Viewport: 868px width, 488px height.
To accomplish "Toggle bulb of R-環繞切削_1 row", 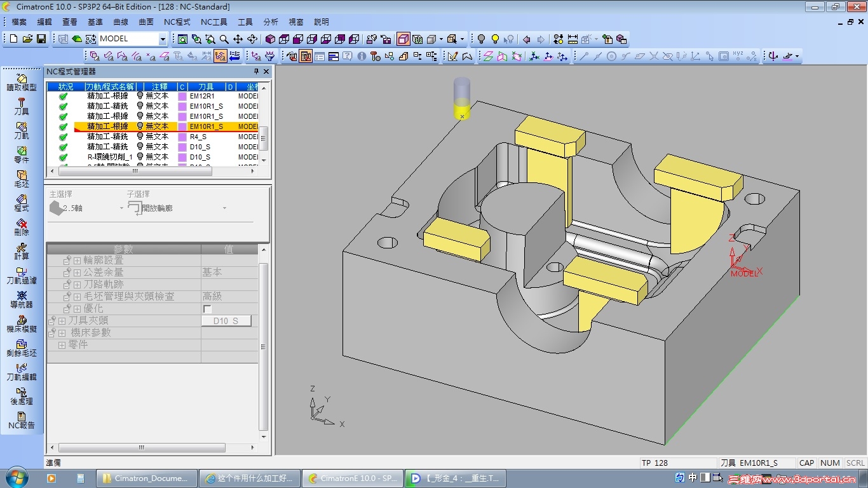I will pyautogui.click(x=140, y=157).
